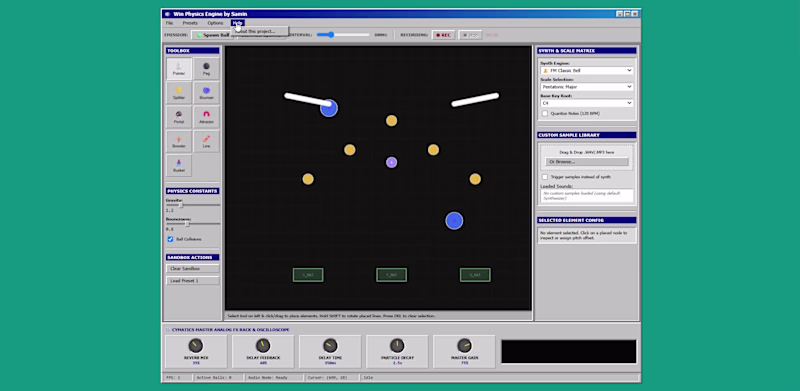Click Or Browse... sample button

[587, 162]
